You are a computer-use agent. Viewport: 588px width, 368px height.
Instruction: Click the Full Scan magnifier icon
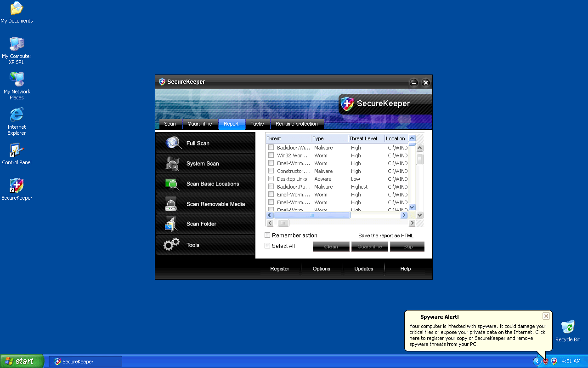click(174, 143)
